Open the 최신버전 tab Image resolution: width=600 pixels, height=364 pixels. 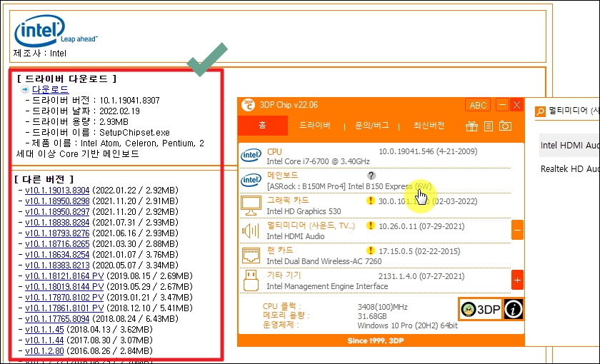click(x=429, y=126)
